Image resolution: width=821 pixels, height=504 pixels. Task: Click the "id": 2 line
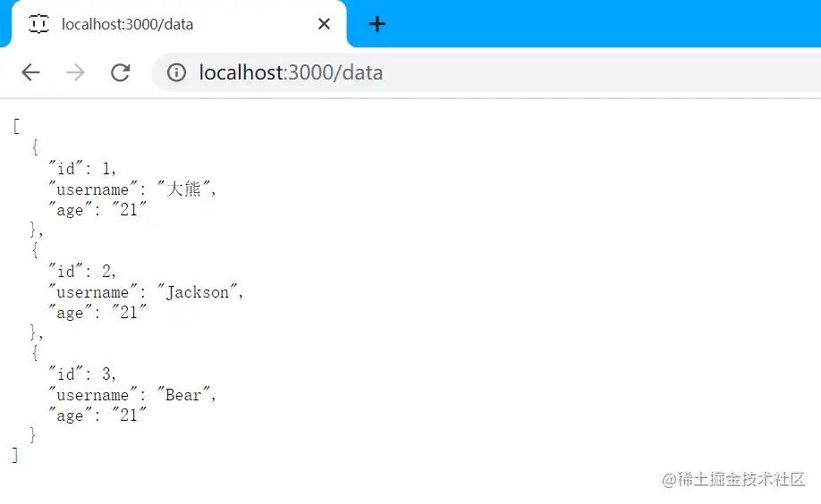pos(82,271)
